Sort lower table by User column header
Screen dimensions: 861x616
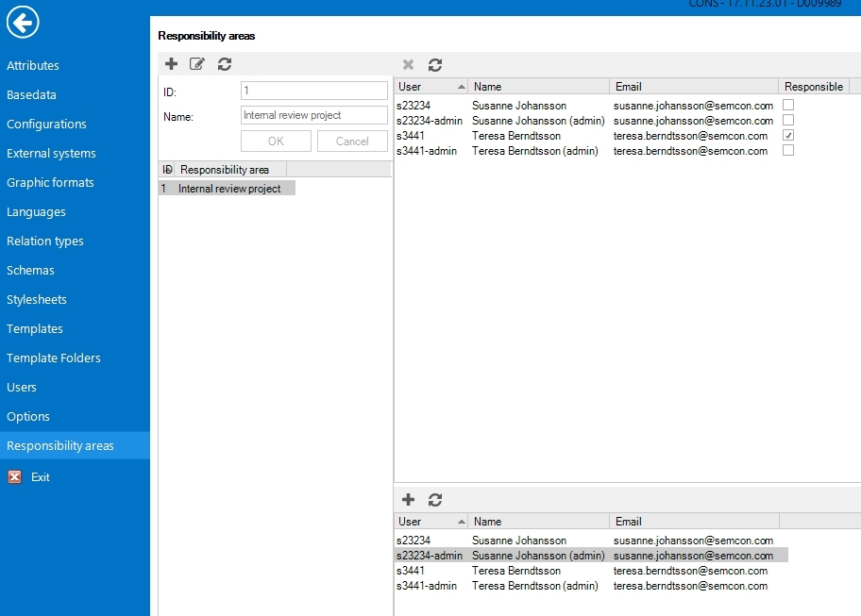point(431,522)
